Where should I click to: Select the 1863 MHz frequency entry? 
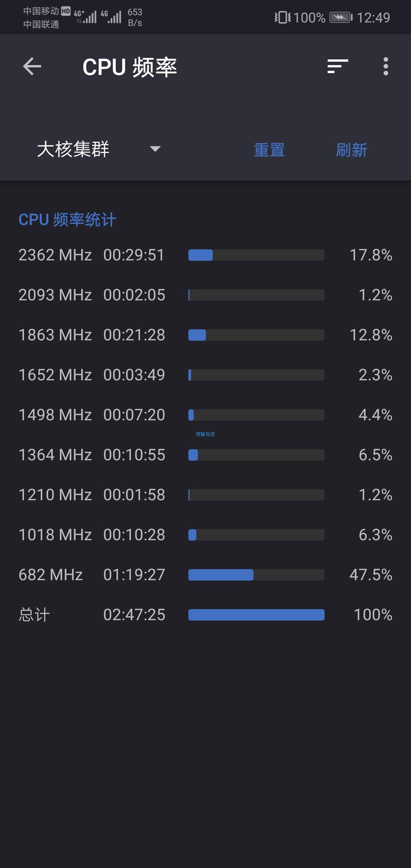[205, 335]
